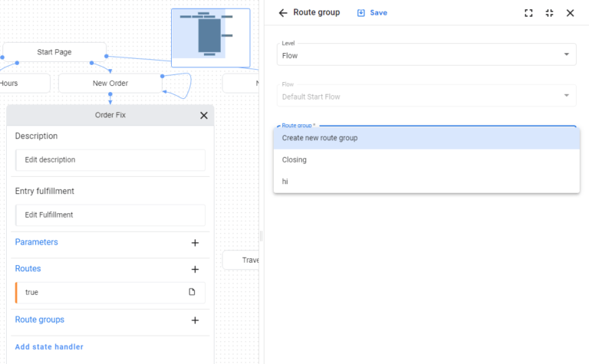Click the Edit Fulfillment field
The width and height of the screenshot is (589, 364).
(x=110, y=215)
